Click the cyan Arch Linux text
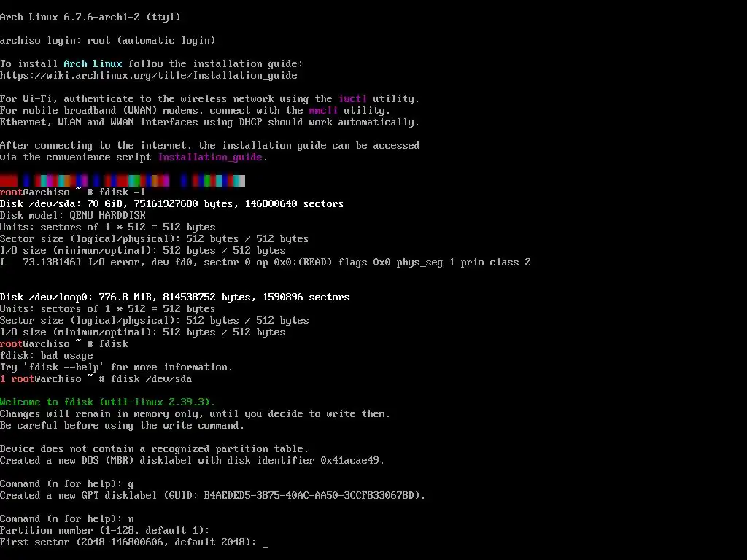The width and height of the screenshot is (747, 560). (93, 64)
